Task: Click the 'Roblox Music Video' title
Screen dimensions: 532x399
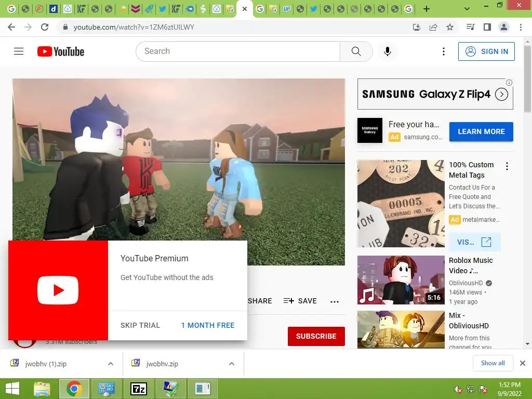Action: point(471,265)
